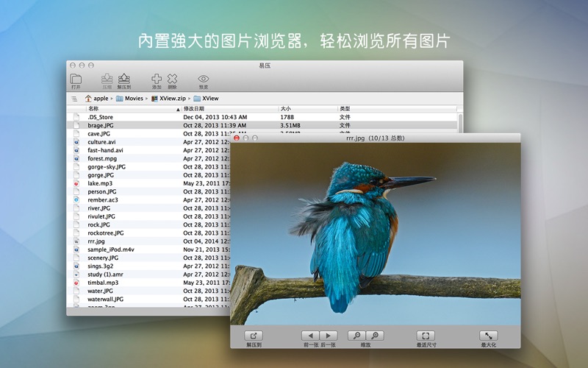Click the Compress (压缩) toolbar icon
Viewport: 588px width, 368px height.
pos(107,79)
